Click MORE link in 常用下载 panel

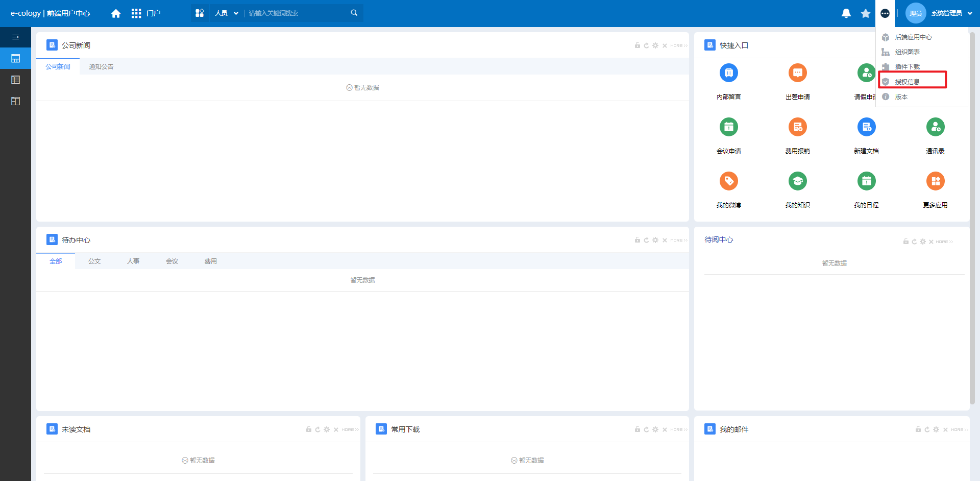click(x=679, y=430)
